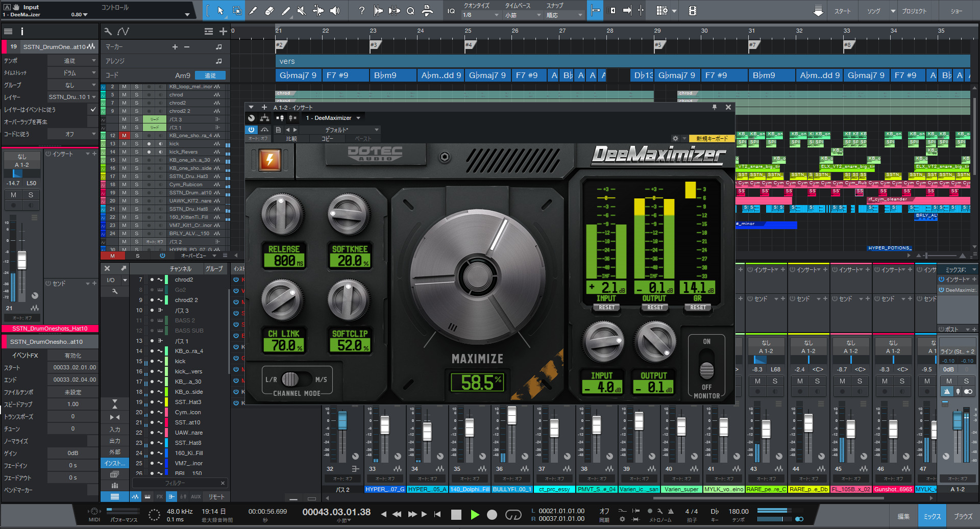Click the 比較 compare button
Screen dimensions: 980x529
pos(291,138)
